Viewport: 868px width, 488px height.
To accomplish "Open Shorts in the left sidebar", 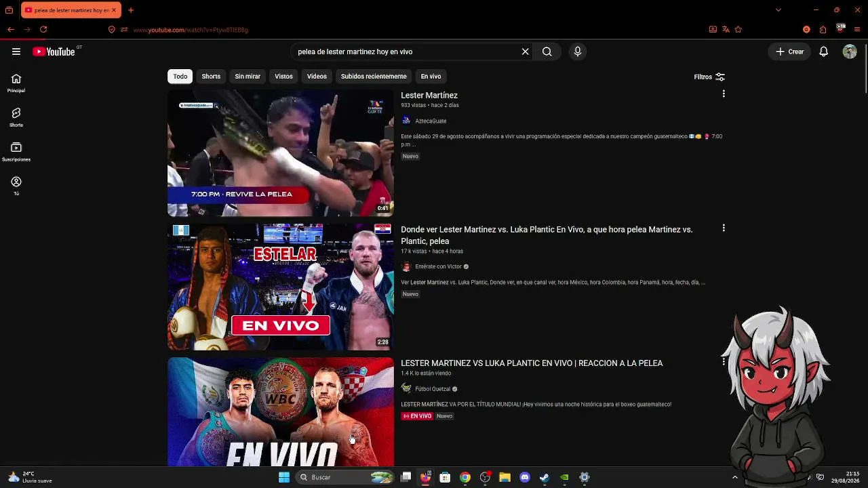I will pos(16,118).
